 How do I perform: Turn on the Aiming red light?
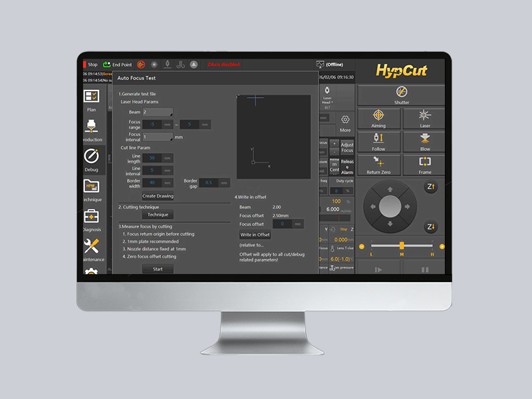[x=378, y=118]
